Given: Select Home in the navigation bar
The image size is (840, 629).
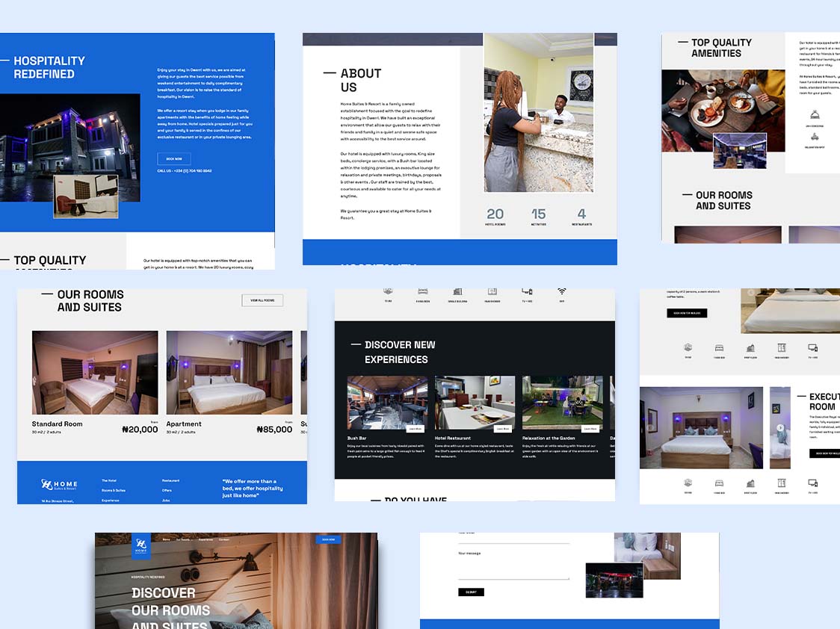Looking at the screenshot, I should pyautogui.click(x=165, y=539).
